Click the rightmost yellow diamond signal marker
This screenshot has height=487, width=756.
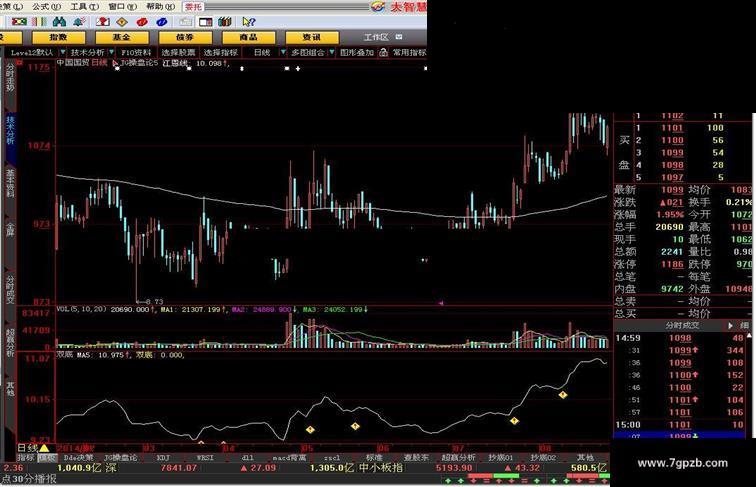click(563, 395)
